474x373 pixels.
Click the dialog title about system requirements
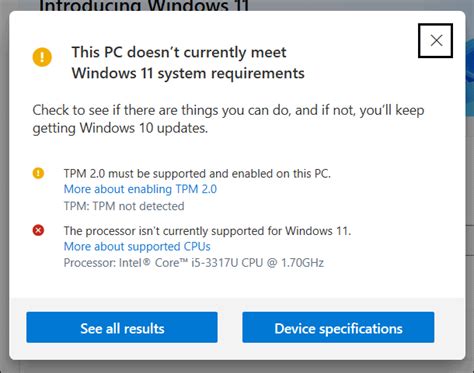pyautogui.click(x=188, y=63)
